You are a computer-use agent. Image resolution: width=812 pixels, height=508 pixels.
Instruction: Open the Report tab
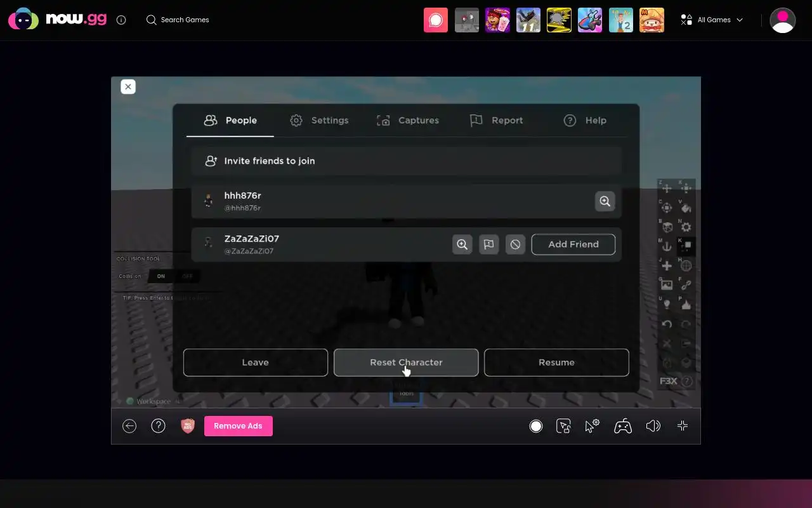click(497, 120)
